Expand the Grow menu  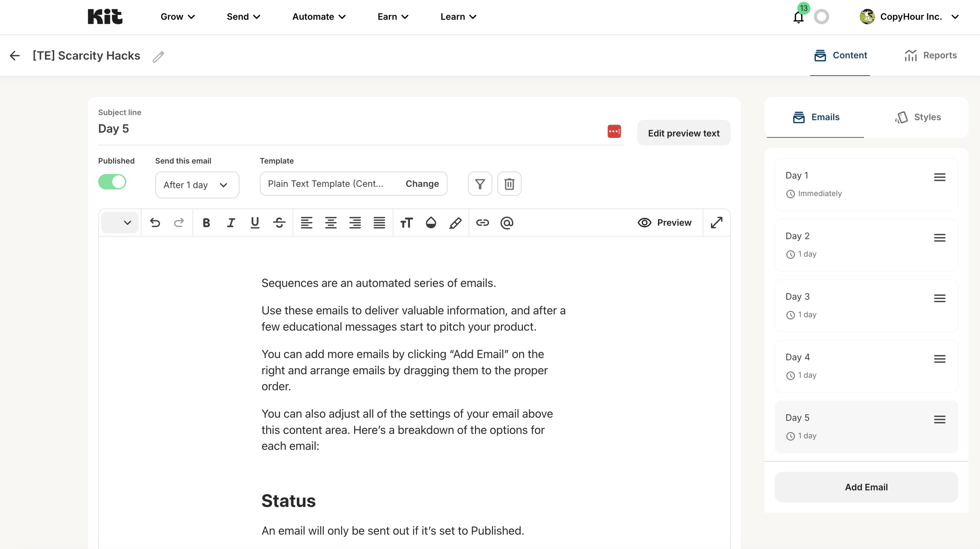[x=178, y=17]
